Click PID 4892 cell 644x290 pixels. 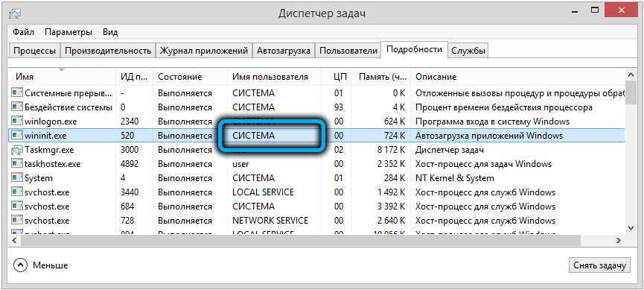click(x=130, y=164)
